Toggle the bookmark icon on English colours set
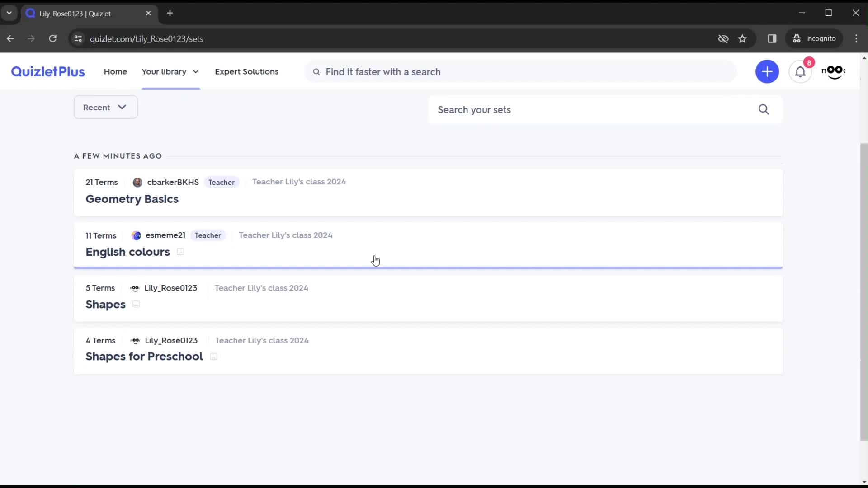The height and width of the screenshot is (488, 868). click(181, 252)
